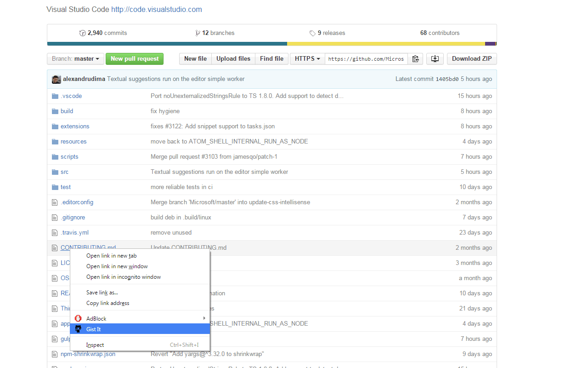588x368 pixels.
Task: Click the copy clone URL clipboard icon
Action: click(415, 59)
